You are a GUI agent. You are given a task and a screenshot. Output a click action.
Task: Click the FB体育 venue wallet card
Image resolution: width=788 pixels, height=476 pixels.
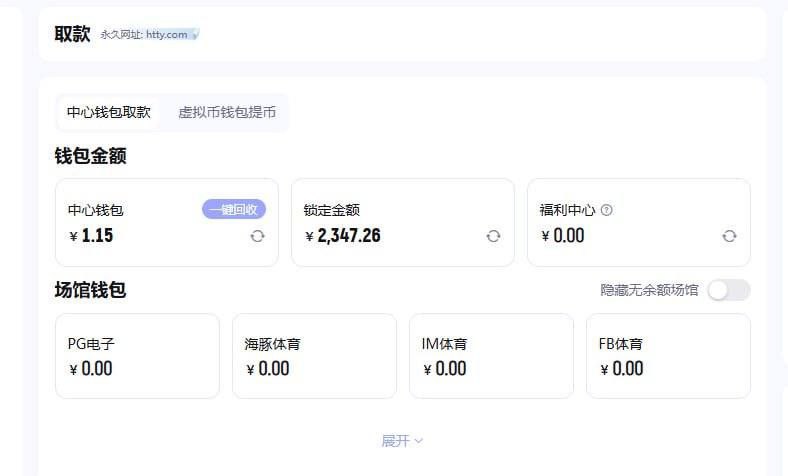[x=668, y=356]
